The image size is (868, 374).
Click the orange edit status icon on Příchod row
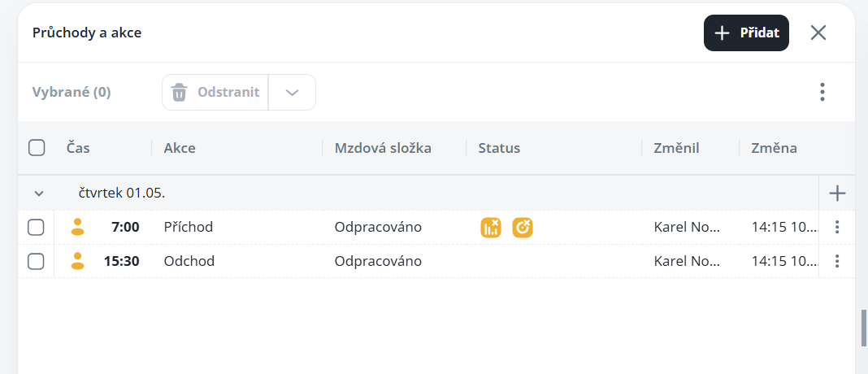tap(523, 228)
